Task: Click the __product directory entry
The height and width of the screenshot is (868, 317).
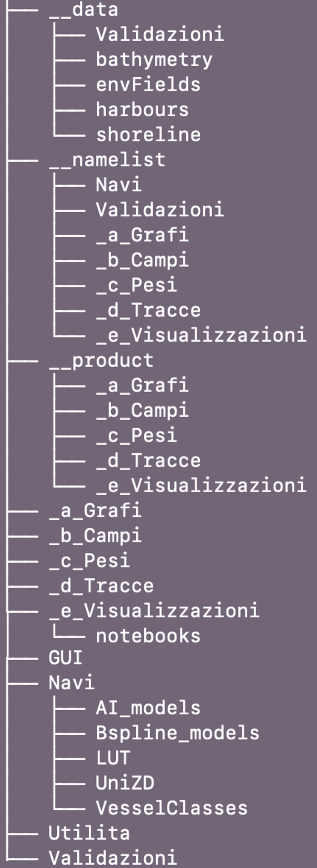Action: 101,360
